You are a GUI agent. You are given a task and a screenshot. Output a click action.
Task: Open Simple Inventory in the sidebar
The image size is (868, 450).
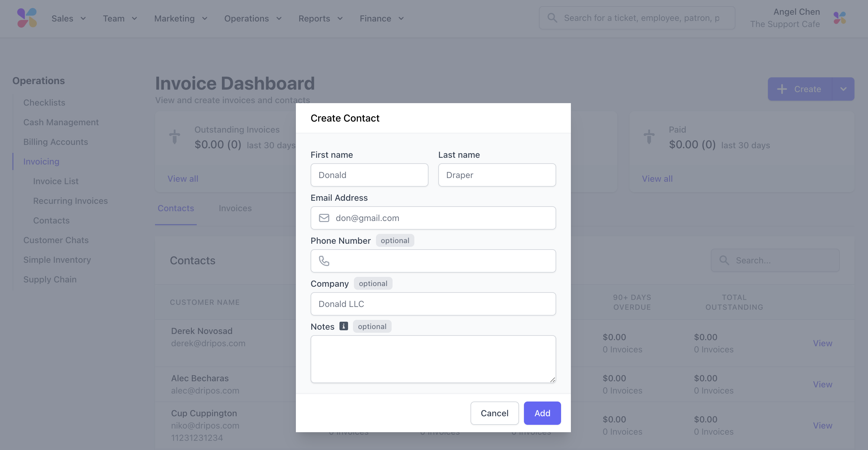pos(57,260)
